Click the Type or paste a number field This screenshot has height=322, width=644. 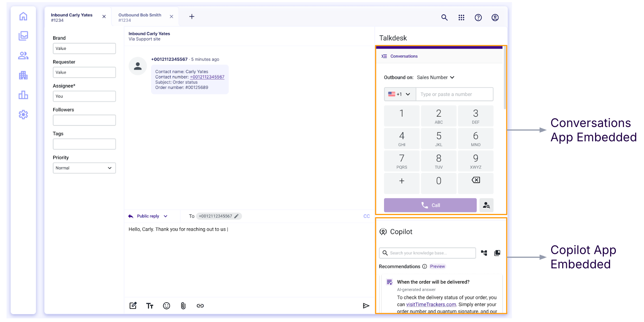[x=455, y=94]
